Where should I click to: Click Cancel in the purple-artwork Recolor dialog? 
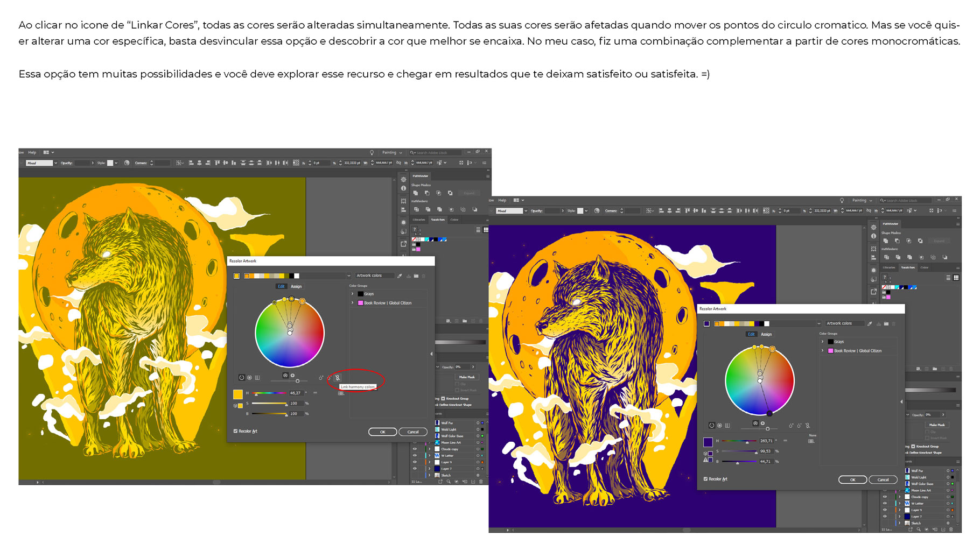(883, 479)
